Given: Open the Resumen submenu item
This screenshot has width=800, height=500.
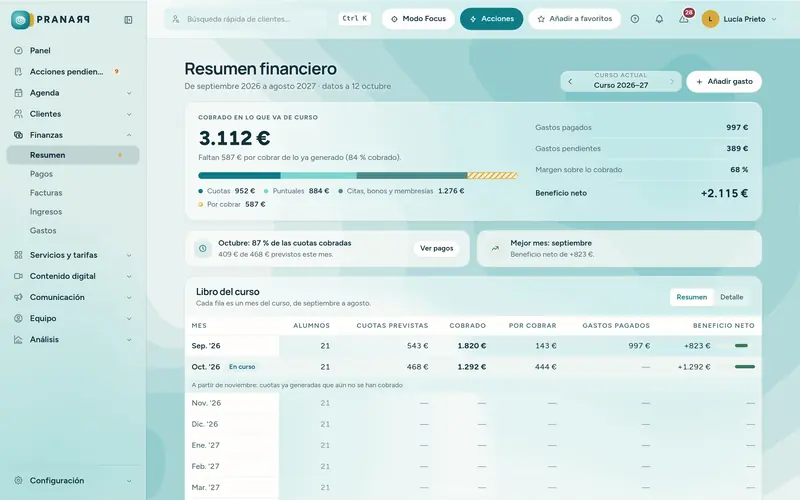Looking at the screenshot, I should click(73, 155).
